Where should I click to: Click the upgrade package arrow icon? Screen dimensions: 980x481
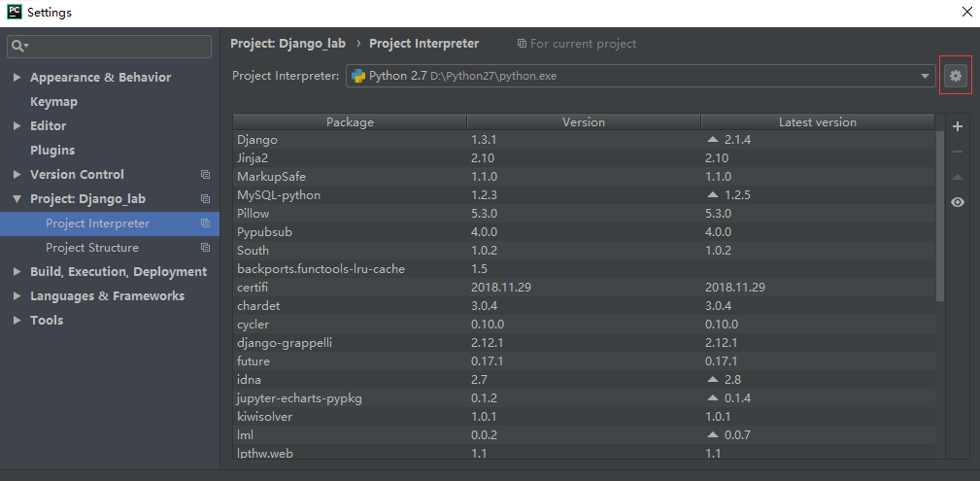pos(957,177)
